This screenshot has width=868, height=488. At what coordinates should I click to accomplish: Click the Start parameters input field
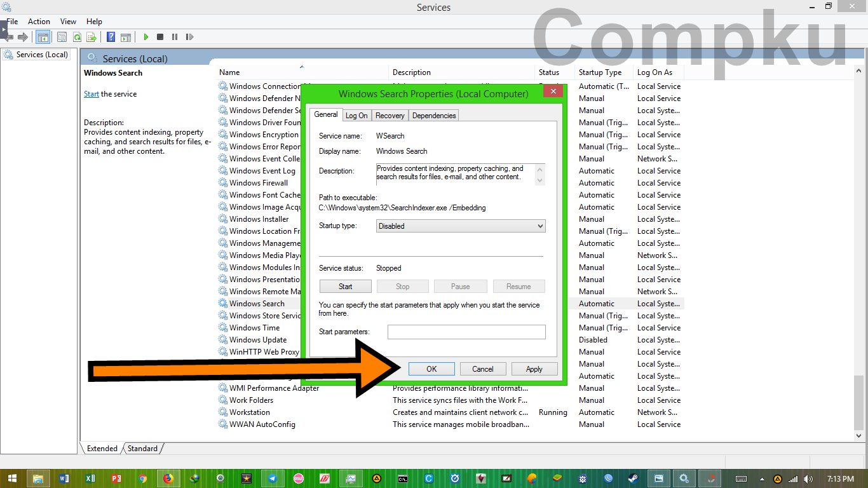point(466,332)
